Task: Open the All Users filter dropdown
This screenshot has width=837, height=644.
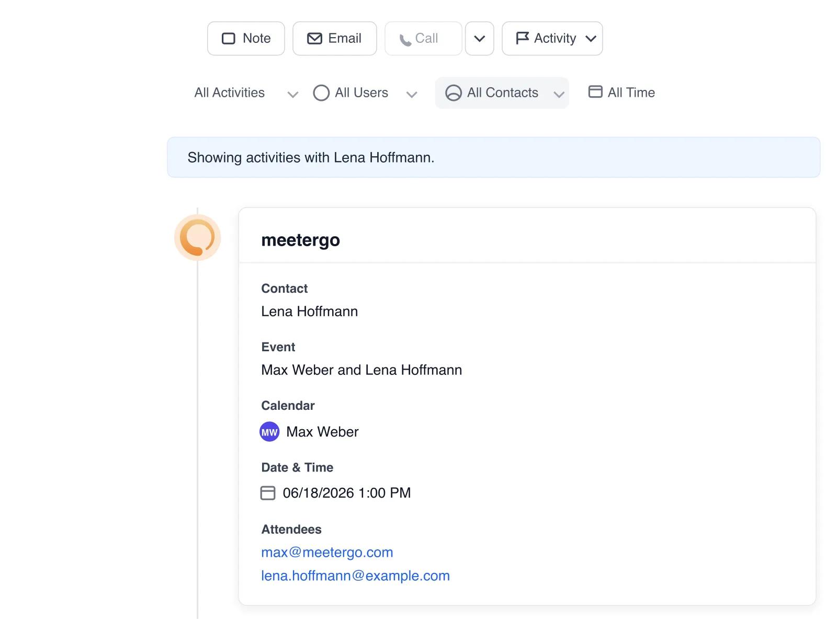Action: pyautogui.click(x=365, y=93)
